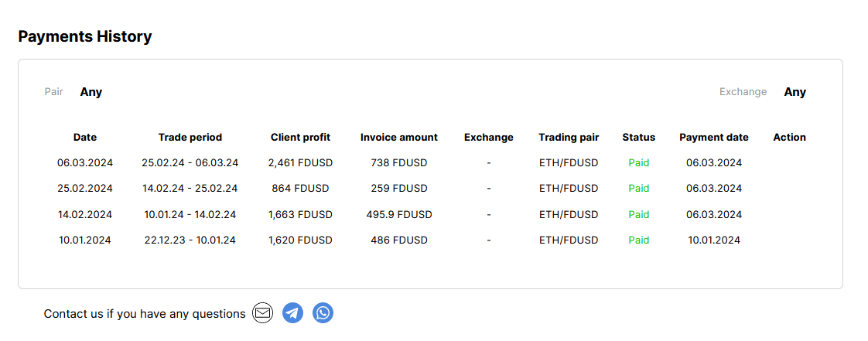Select the Payment date column header

click(x=714, y=138)
